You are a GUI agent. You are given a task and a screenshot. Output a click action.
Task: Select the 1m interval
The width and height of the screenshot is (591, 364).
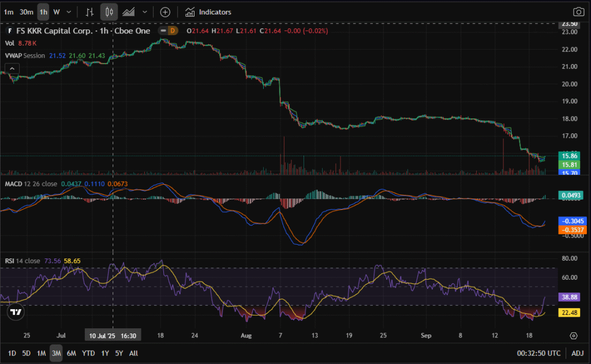tap(9, 12)
